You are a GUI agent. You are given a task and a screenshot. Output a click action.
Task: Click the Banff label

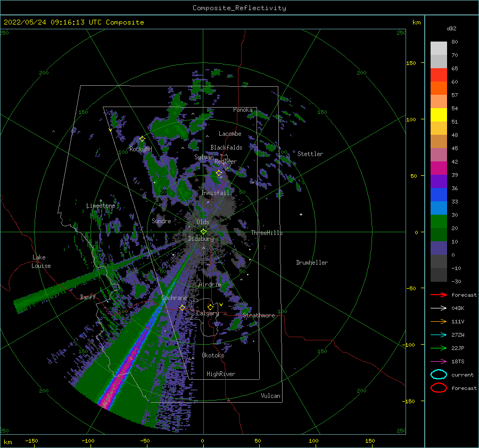pos(88,297)
